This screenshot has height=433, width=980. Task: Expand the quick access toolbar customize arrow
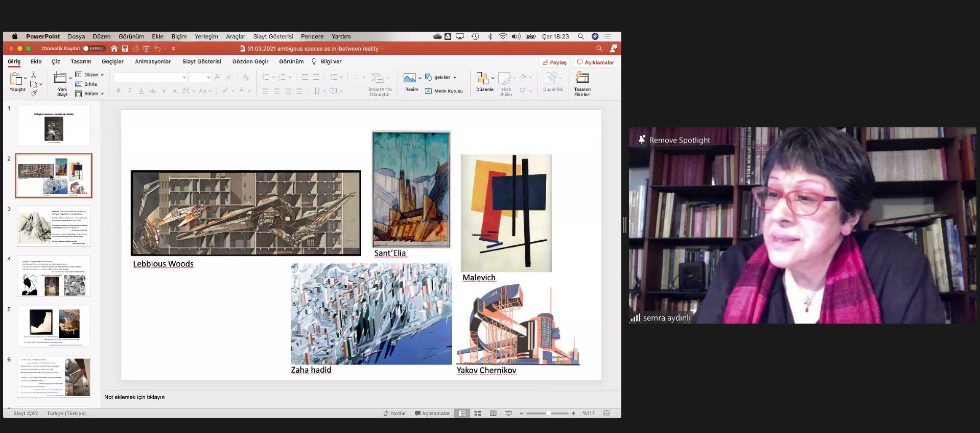174,49
